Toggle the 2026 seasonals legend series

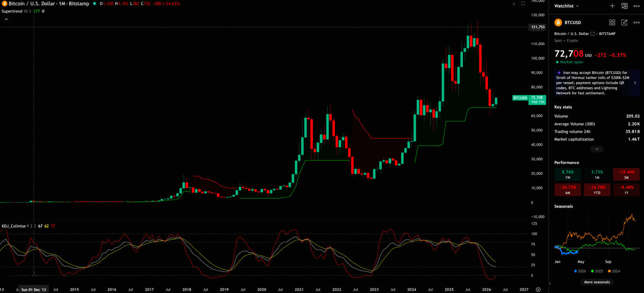click(x=580, y=271)
